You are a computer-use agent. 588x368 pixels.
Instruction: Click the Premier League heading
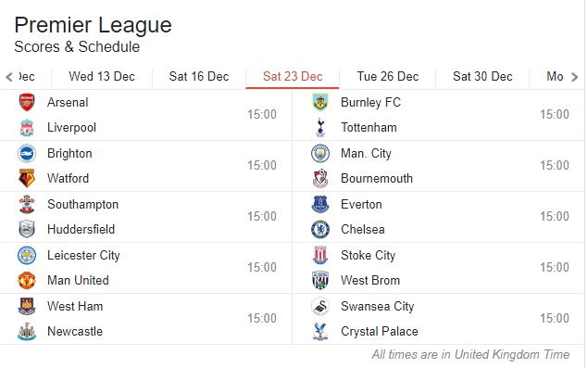(x=93, y=25)
